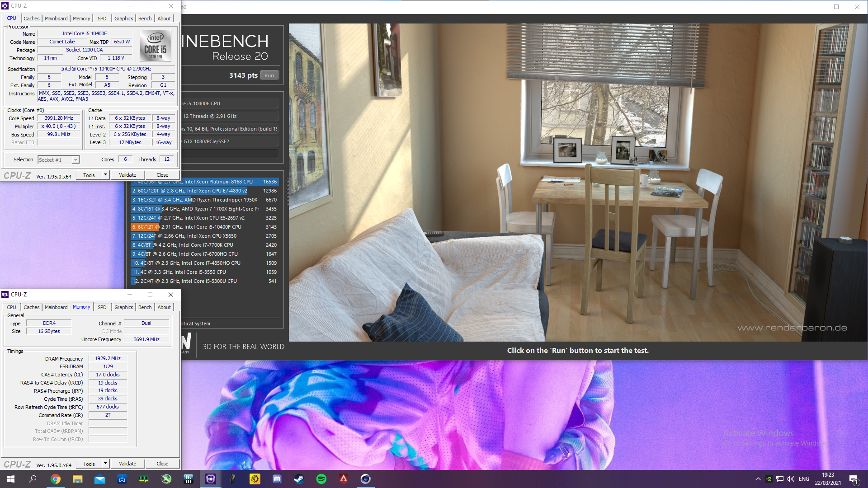Open the notification action center icon
868x488 pixels.
pyautogui.click(x=854, y=479)
